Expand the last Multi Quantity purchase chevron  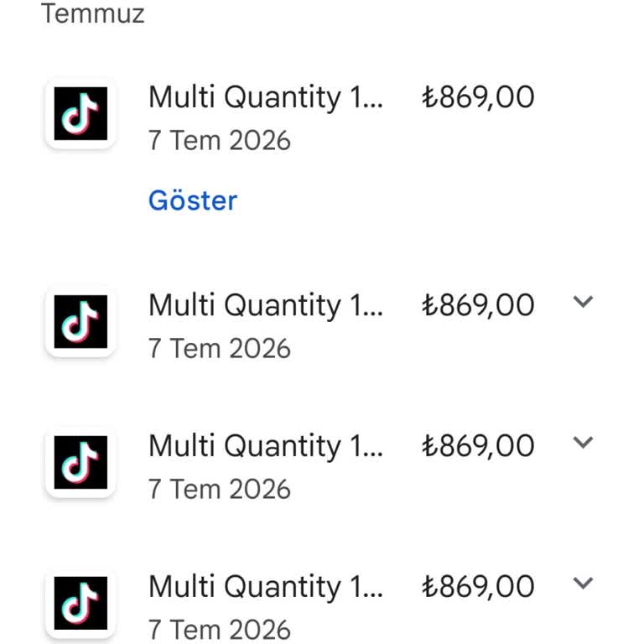coord(583,584)
